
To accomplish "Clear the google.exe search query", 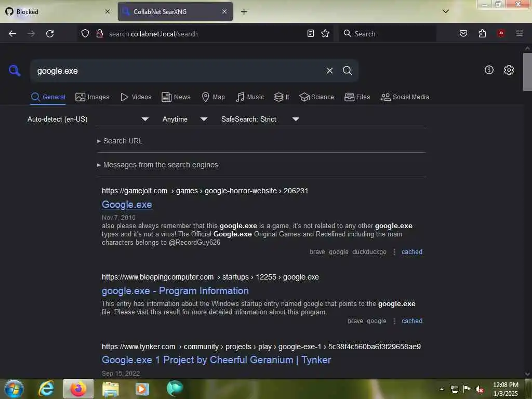I will click(x=329, y=71).
